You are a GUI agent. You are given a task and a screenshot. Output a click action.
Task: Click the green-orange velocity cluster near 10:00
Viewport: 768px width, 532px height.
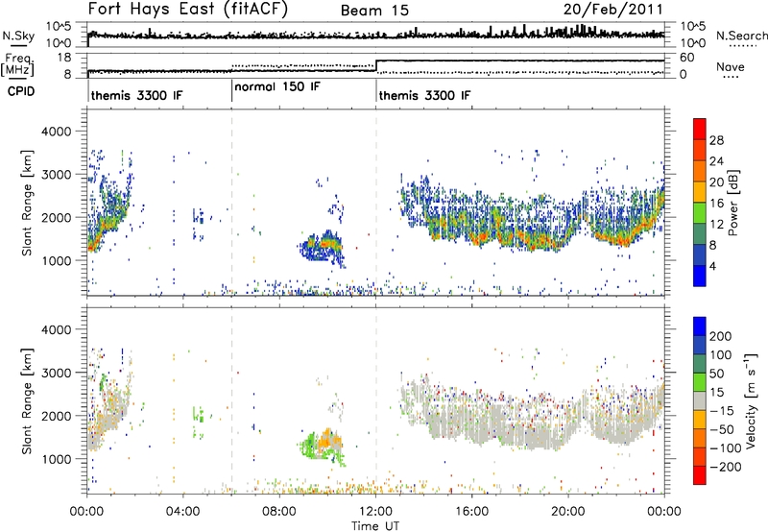pyautogui.click(x=322, y=446)
